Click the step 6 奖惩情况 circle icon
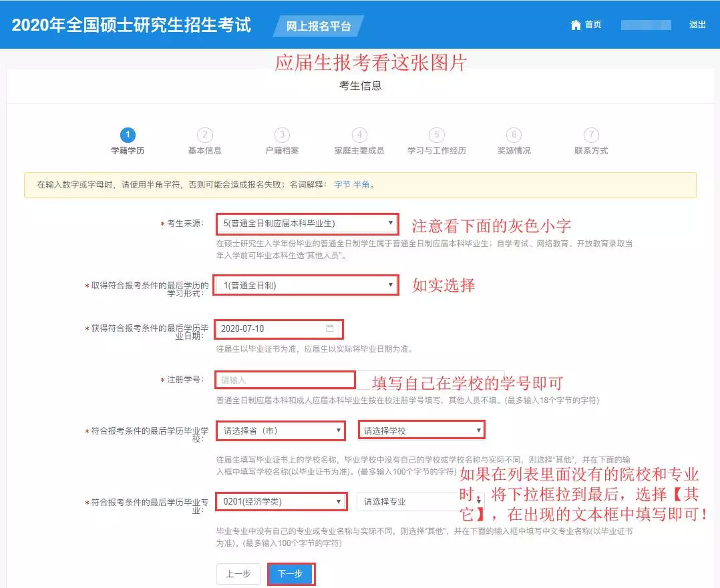 point(513,133)
